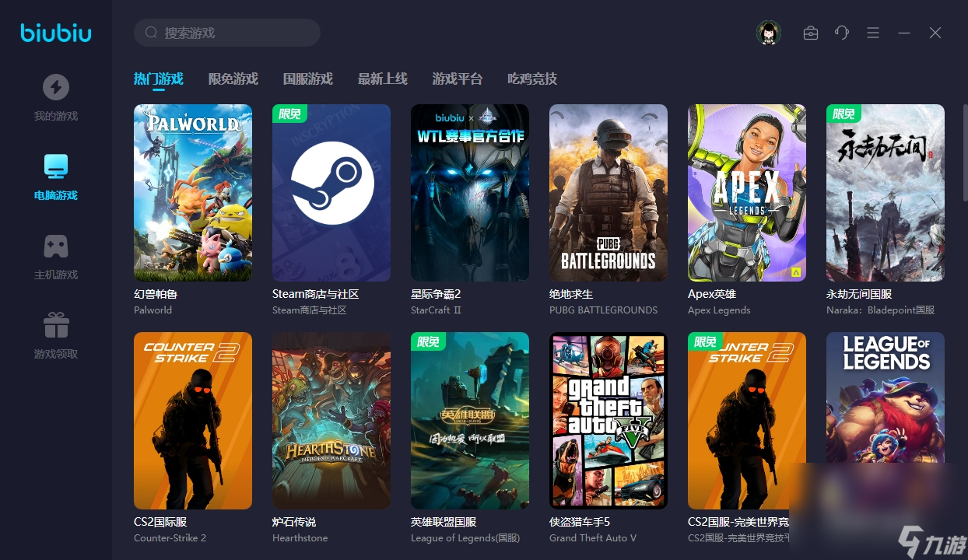The height and width of the screenshot is (560, 968).
Task: Select the 侠盗猎车手5 title text
Action: coord(580,522)
